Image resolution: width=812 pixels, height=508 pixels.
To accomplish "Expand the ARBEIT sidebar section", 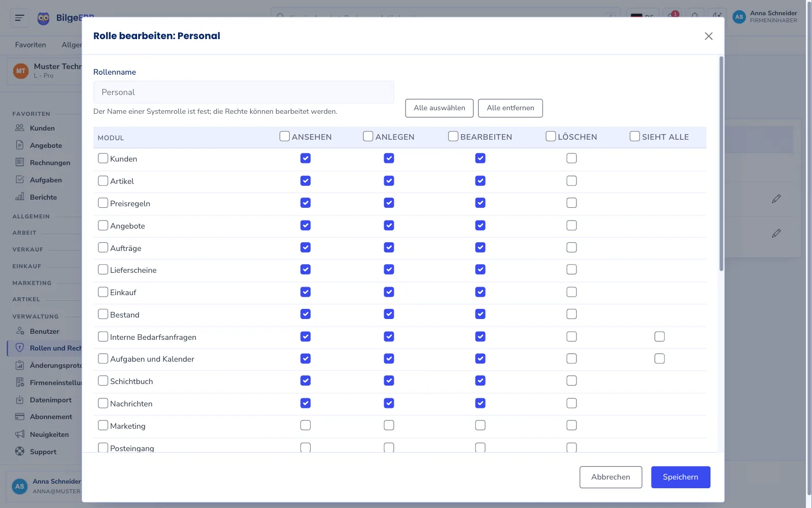I will [x=24, y=233].
